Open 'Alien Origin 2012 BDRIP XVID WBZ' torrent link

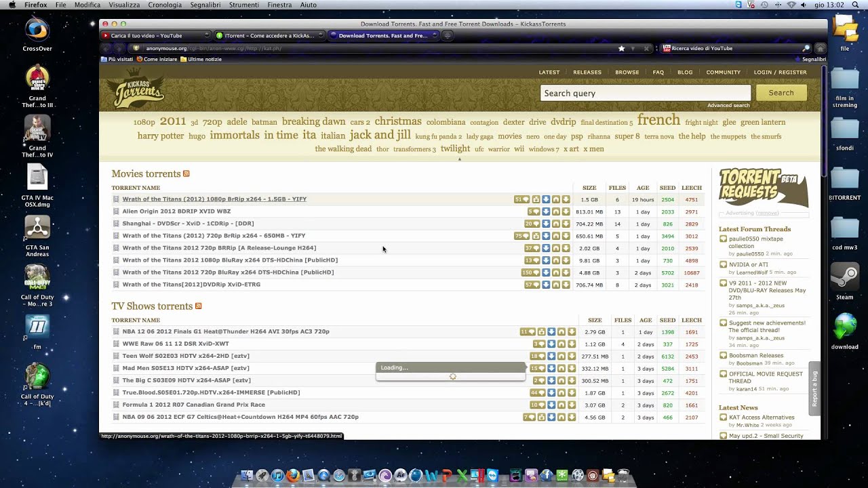click(x=176, y=211)
